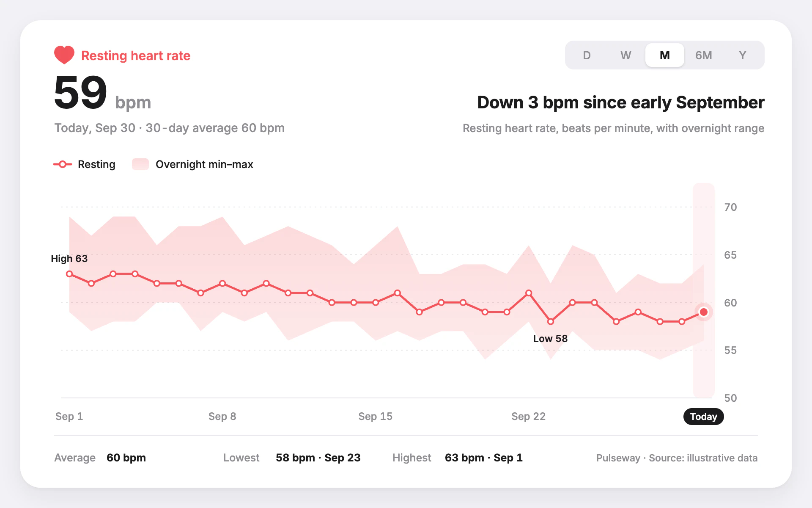
Task: Click the 'Sep 22' axis label
Action: 528,417
